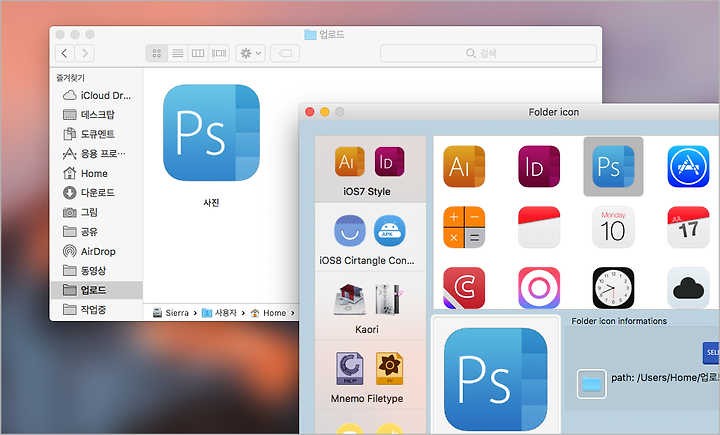
Task: Click Home in the Finder path bar
Action: (268, 313)
